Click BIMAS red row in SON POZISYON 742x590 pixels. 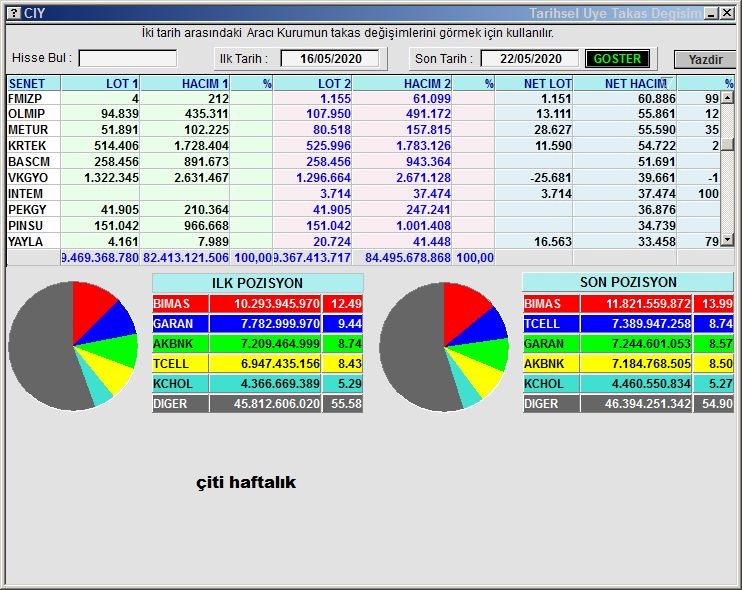pyautogui.click(x=628, y=304)
